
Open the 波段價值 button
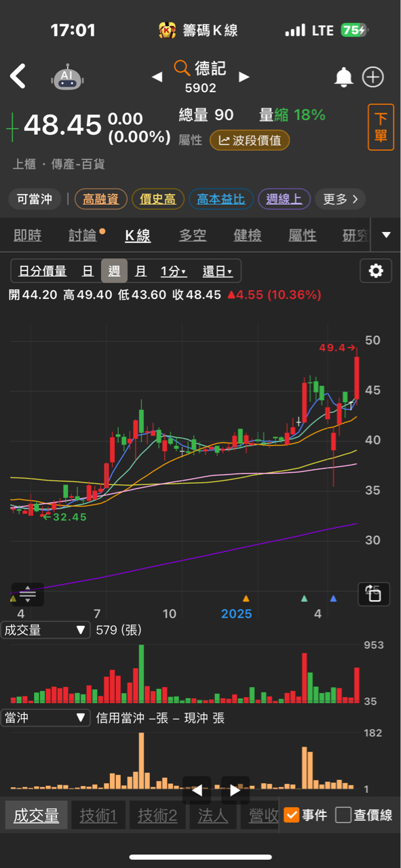(250, 140)
